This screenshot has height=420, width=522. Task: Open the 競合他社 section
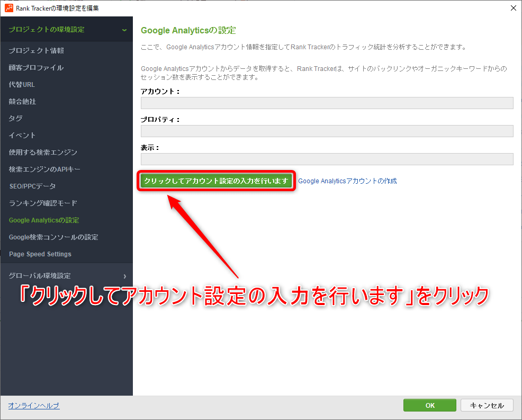(22, 102)
